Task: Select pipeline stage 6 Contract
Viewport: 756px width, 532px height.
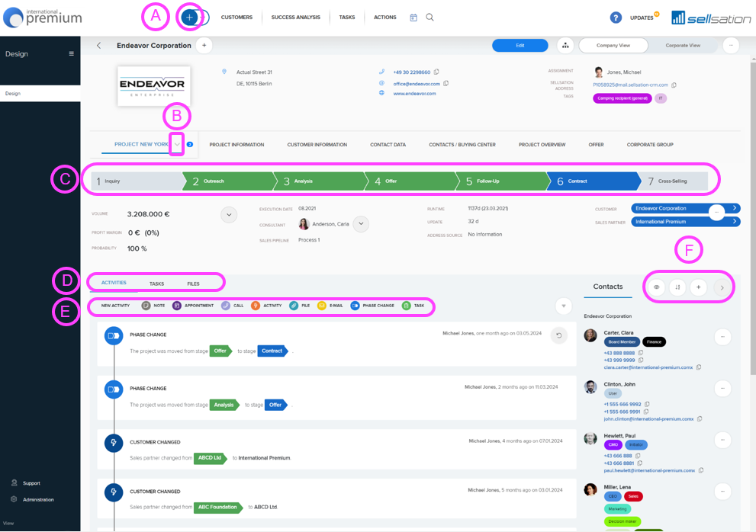Action: (594, 181)
